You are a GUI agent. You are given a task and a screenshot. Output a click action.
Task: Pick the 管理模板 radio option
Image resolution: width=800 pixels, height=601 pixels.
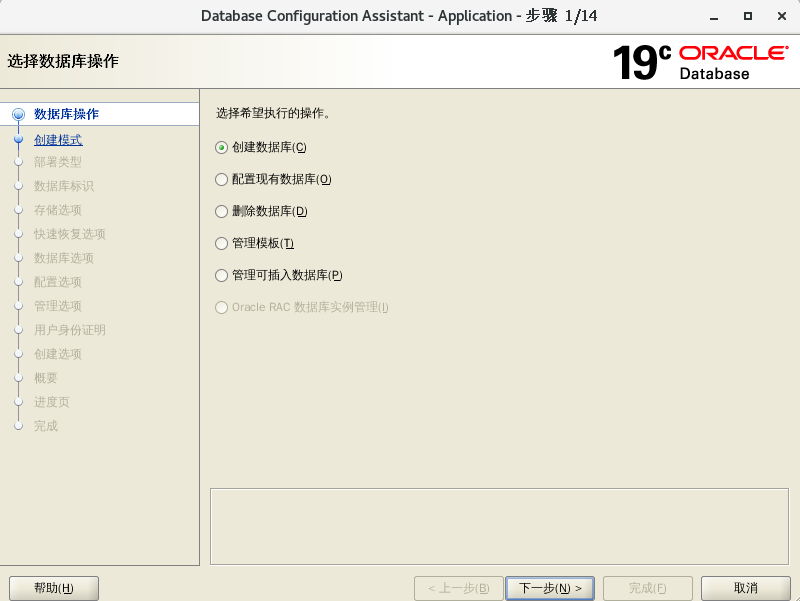pyautogui.click(x=222, y=243)
